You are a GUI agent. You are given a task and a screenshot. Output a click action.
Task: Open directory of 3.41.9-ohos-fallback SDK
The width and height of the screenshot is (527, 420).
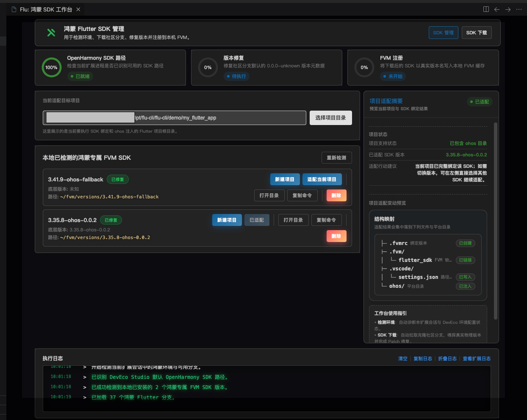tap(269, 195)
